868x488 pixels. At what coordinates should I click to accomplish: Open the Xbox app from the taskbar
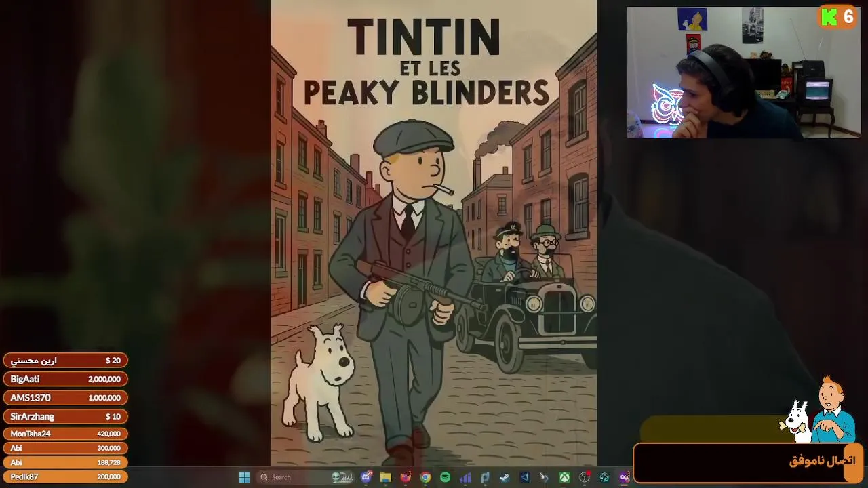click(564, 477)
